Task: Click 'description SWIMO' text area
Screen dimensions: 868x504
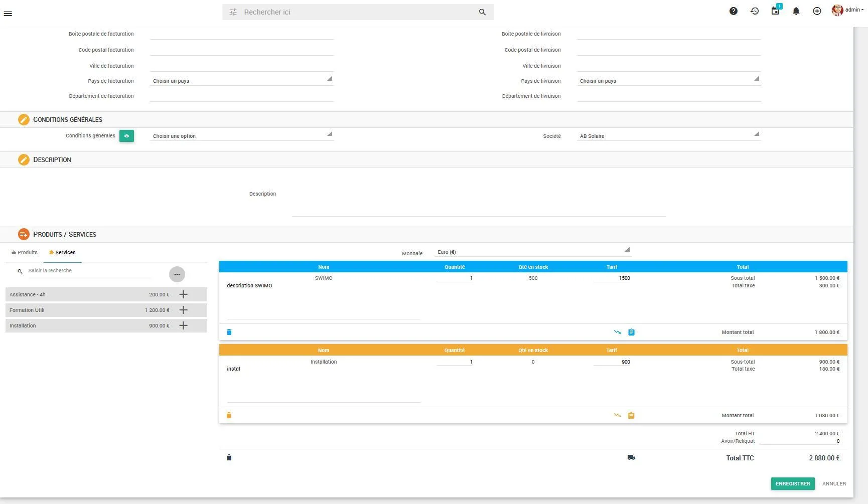Action: (x=324, y=300)
